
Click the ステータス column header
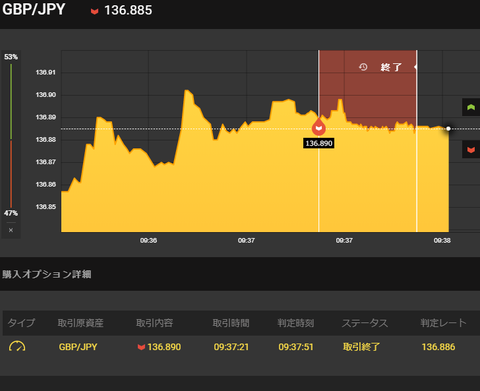365,323
